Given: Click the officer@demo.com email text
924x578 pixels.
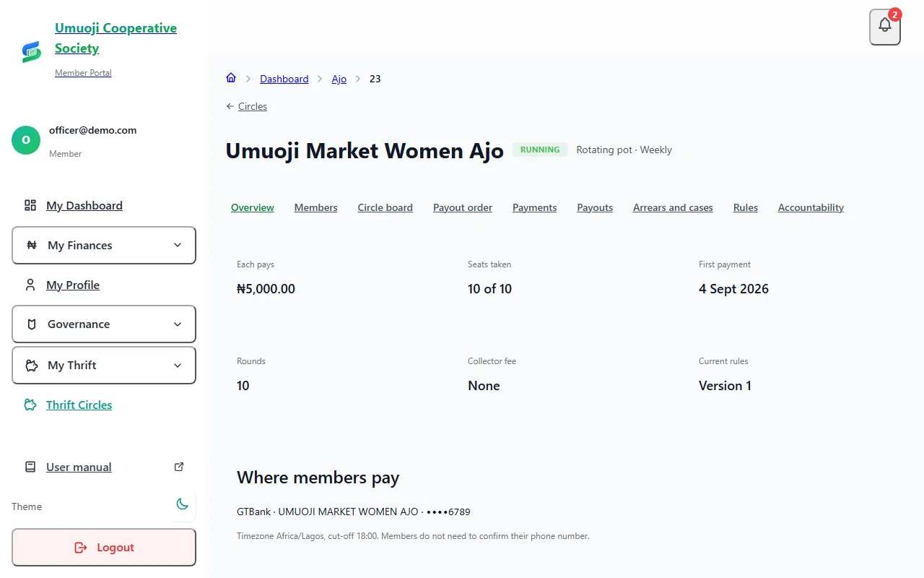Looking at the screenshot, I should point(92,130).
